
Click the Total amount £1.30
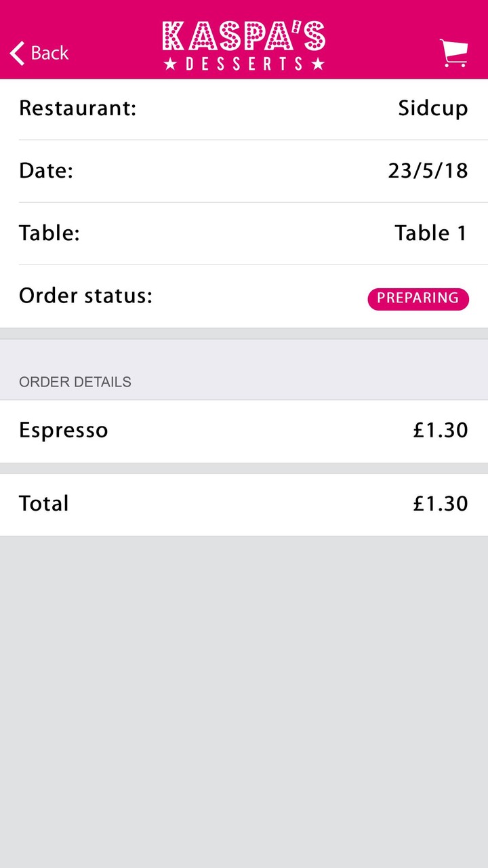(x=441, y=504)
